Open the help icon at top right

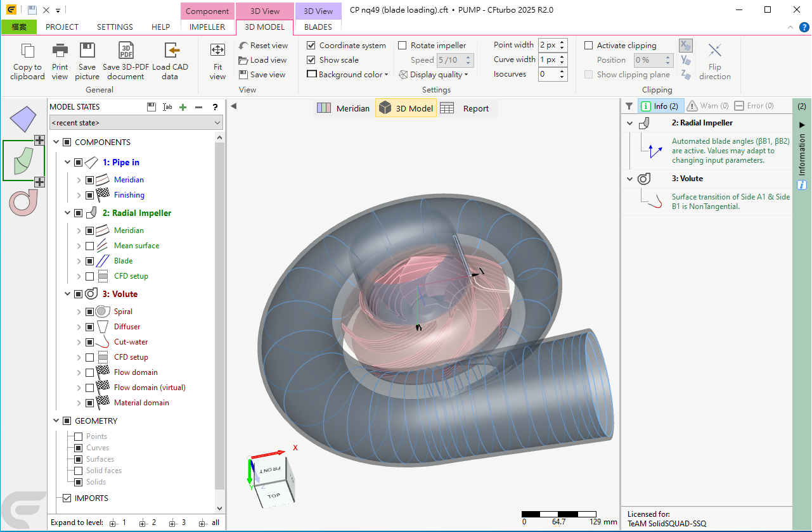(804, 27)
